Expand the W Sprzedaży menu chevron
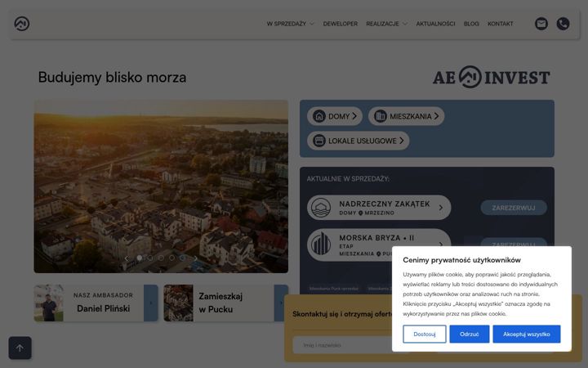Screen dimensions: 588x368 point(312,24)
